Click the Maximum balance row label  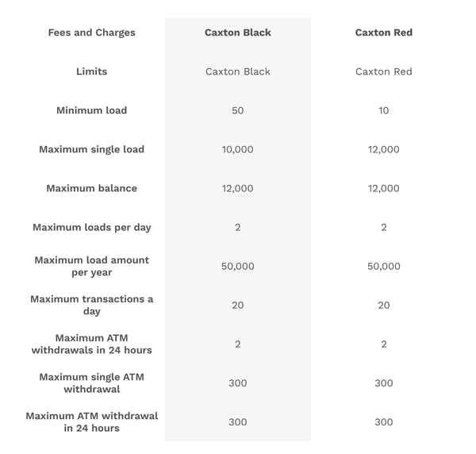92,188
